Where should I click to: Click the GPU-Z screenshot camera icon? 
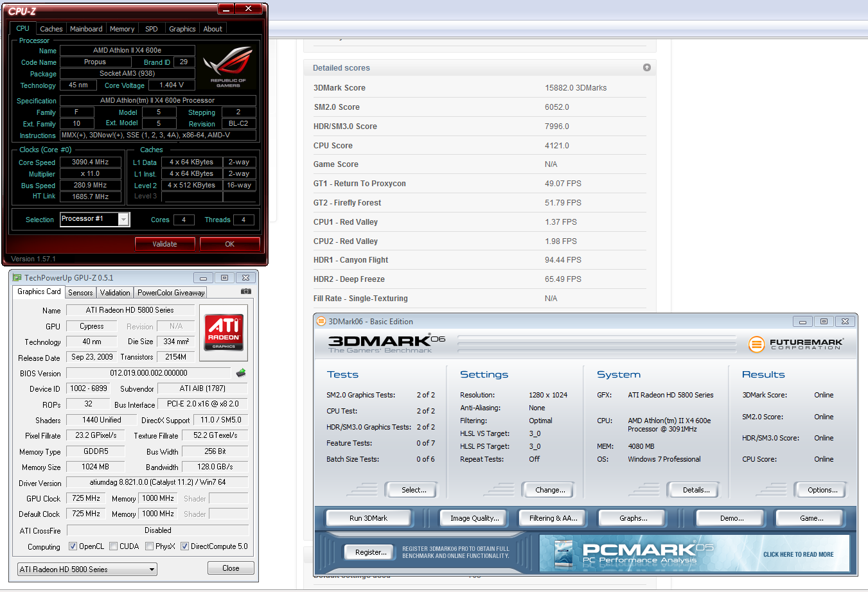245,292
